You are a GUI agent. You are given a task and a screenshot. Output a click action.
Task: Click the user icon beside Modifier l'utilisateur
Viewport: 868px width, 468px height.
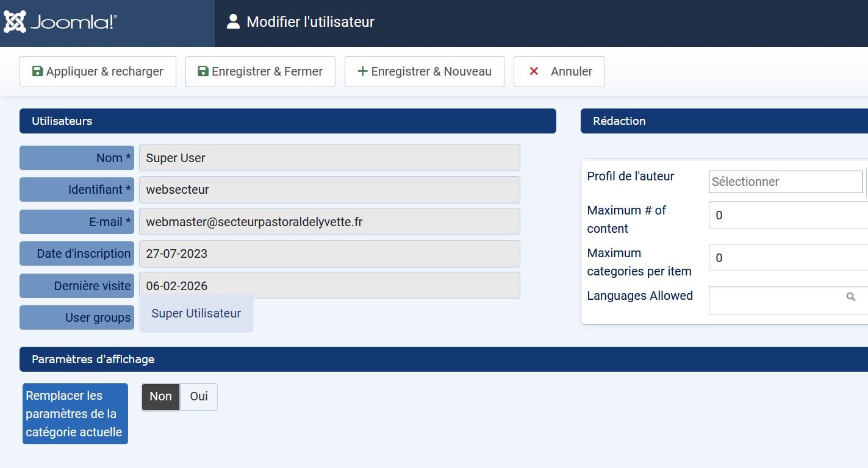(233, 22)
